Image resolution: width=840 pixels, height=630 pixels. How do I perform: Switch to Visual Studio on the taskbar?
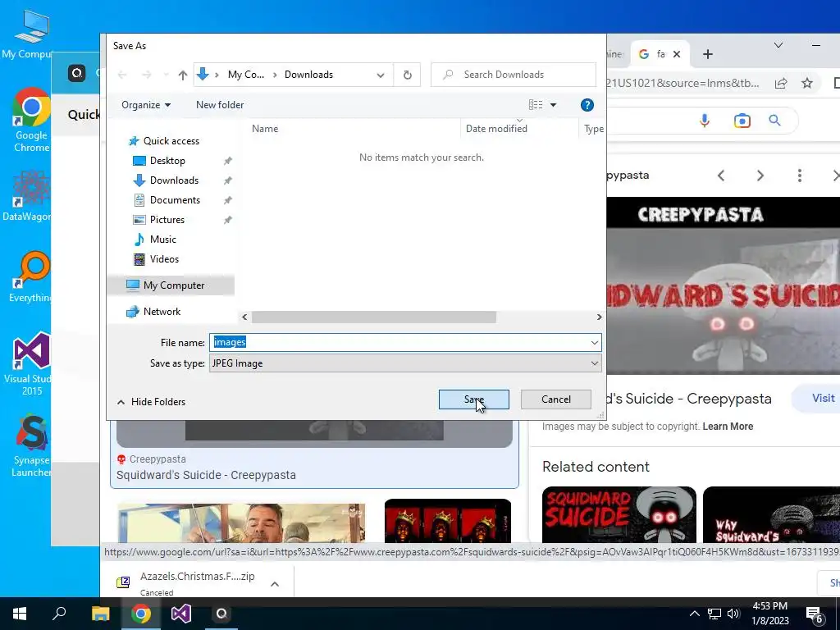pos(181,614)
